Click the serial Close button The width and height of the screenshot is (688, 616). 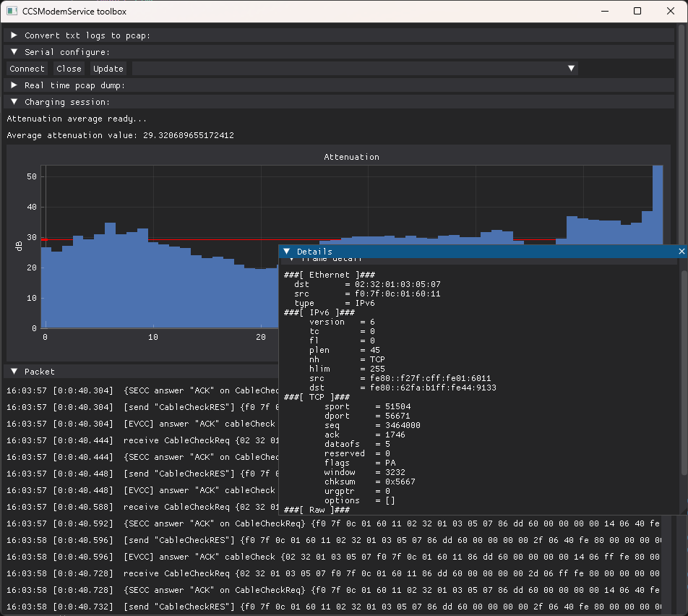coord(69,69)
